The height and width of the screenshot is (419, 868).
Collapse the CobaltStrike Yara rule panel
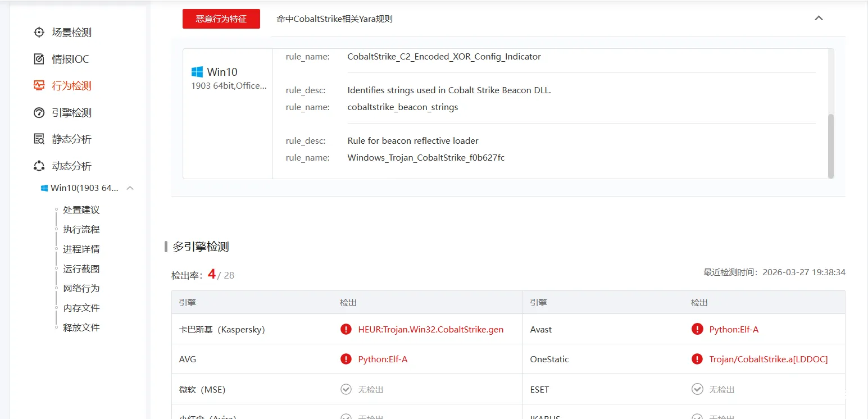coord(819,19)
